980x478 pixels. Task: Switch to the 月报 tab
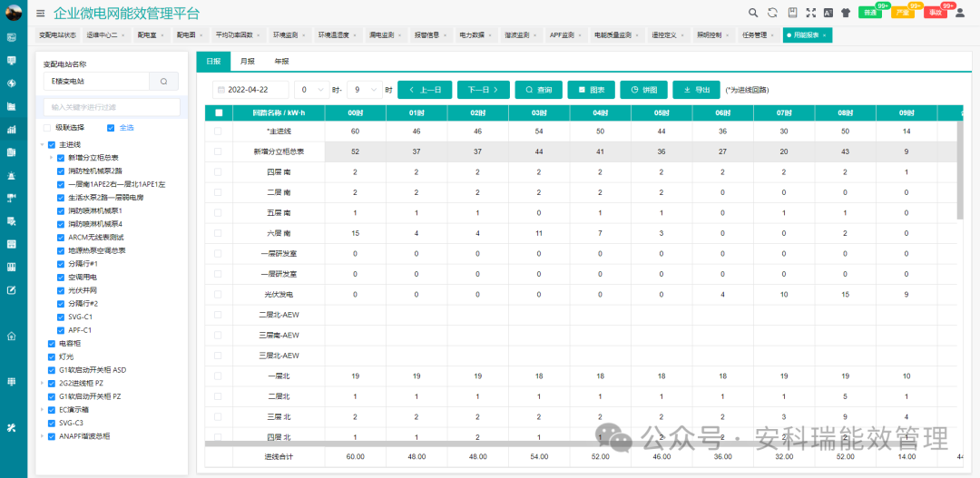pyautogui.click(x=248, y=62)
